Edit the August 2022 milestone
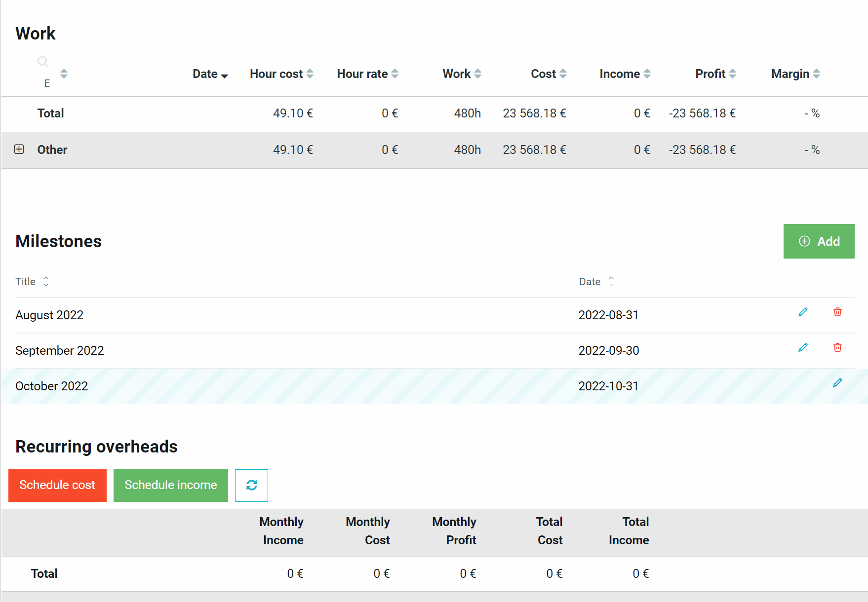This screenshot has width=868, height=602. 803,312
